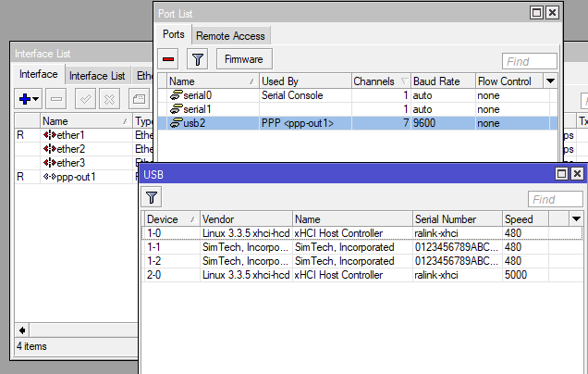This screenshot has height=374, width=588.
Task: Open the filter in Port List toolbar
Action: [x=197, y=59]
